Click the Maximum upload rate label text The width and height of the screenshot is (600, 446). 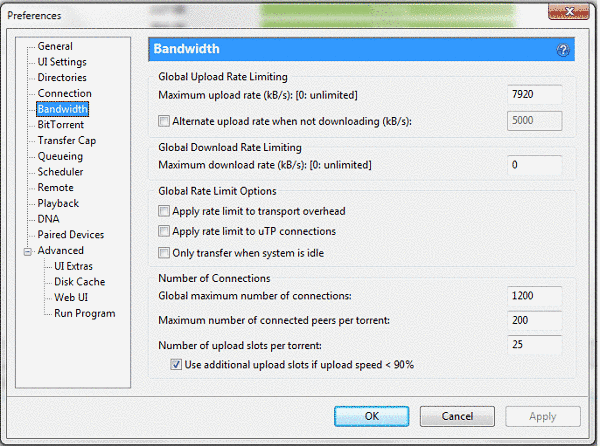[258, 95]
